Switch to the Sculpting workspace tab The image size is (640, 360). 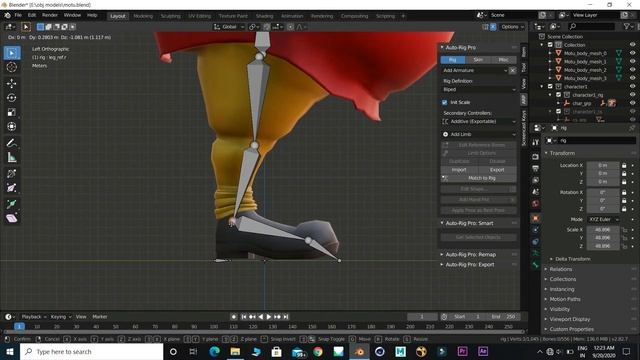point(170,16)
